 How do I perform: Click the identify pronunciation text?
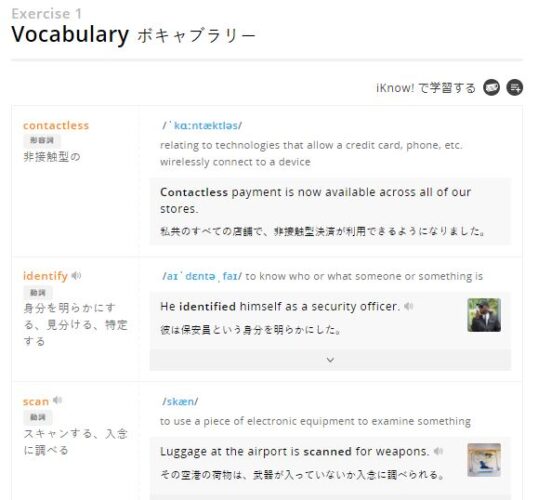click(202, 276)
